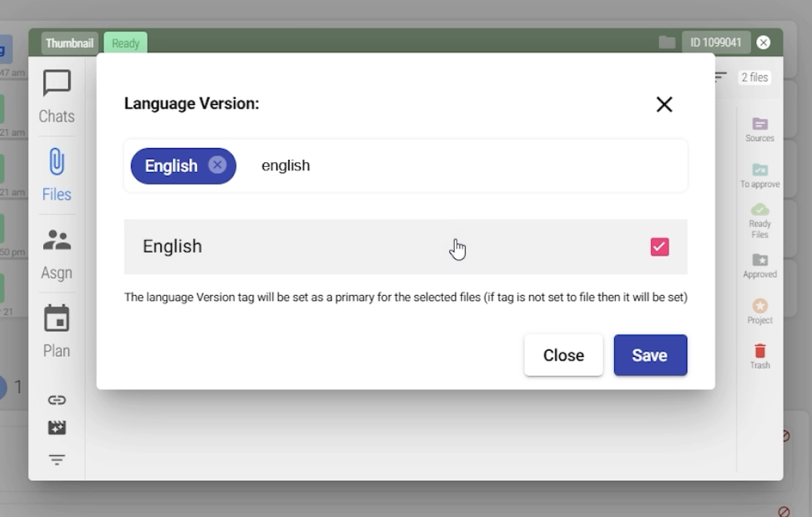Open the To approve folder

coord(760,170)
